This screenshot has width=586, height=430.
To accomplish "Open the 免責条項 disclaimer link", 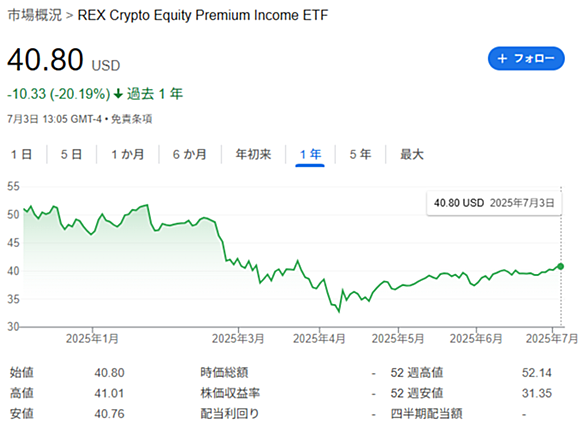I will click(x=132, y=119).
